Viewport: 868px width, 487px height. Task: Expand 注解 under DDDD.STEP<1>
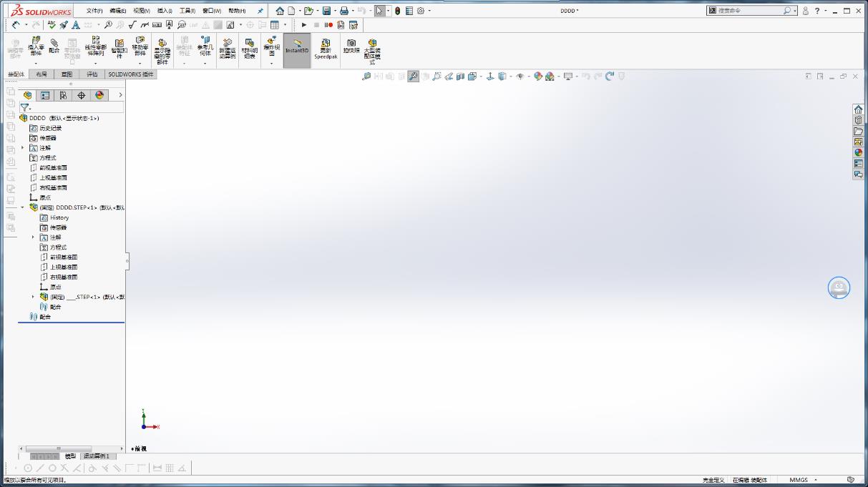click(33, 237)
